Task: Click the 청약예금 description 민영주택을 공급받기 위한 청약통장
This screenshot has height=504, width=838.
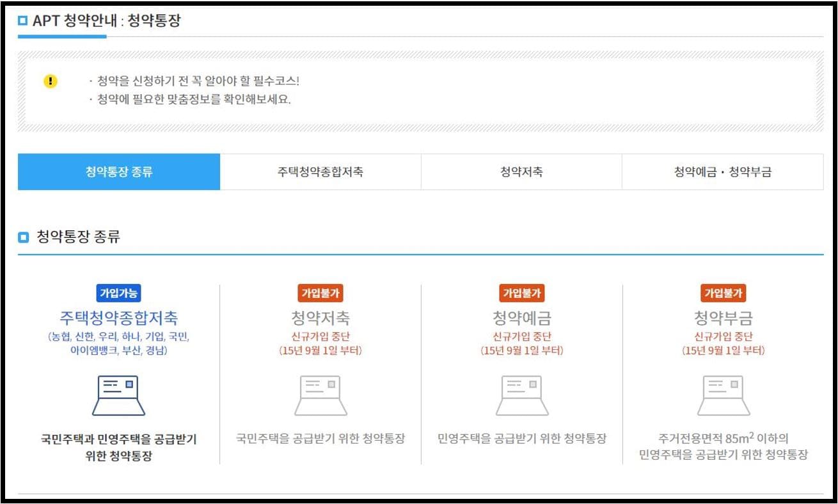Action: (x=522, y=439)
